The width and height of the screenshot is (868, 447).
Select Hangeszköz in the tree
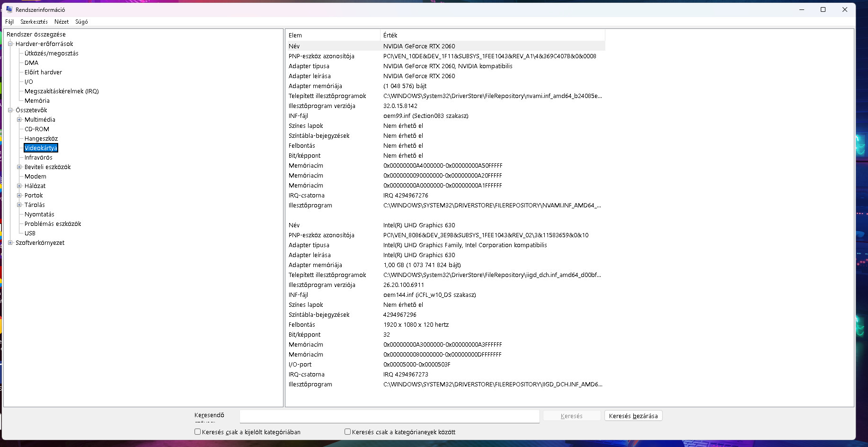coord(41,138)
